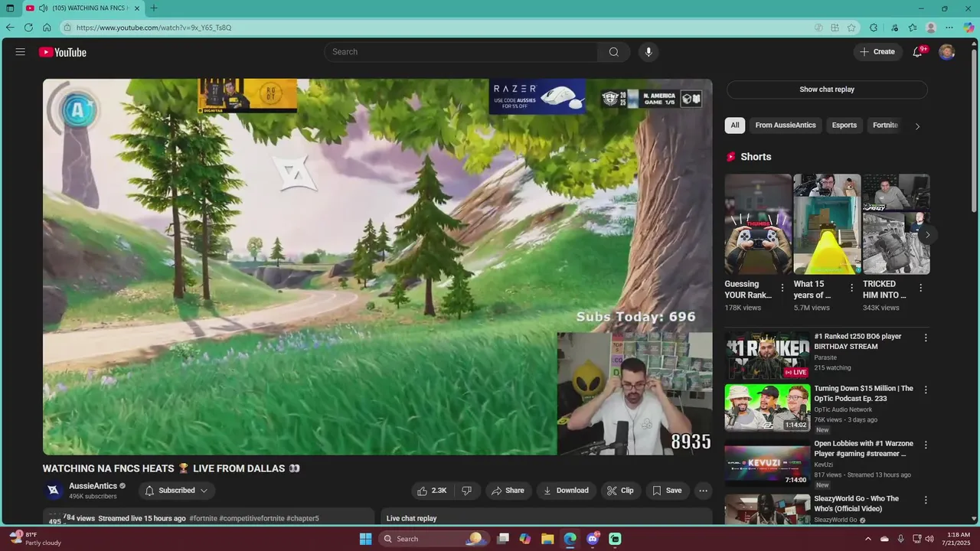This screenshot has width=980, height=551.
Task: Like the video with thumbs up
Action: 431,491
